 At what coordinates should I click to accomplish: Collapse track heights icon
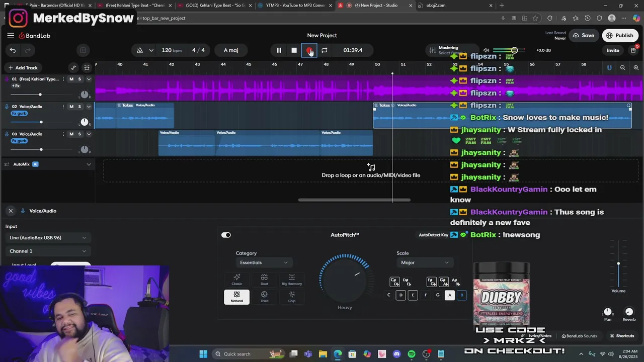click(87, 67)
